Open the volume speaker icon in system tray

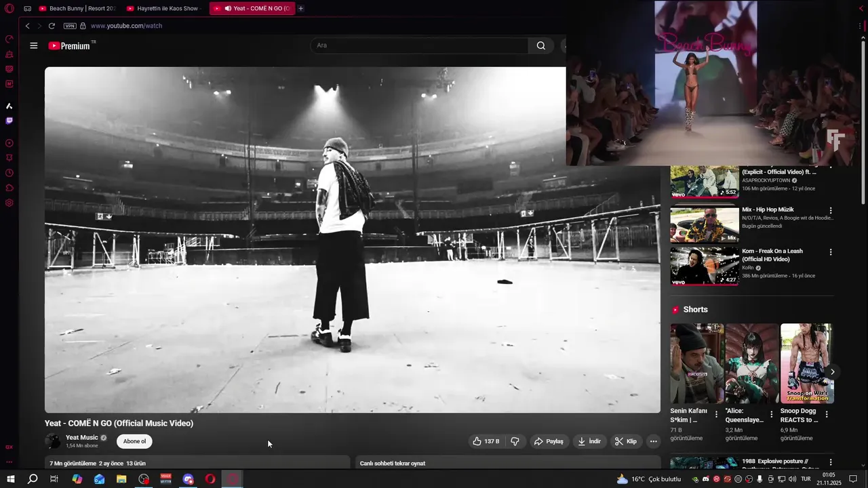click(x=792, y=479)
